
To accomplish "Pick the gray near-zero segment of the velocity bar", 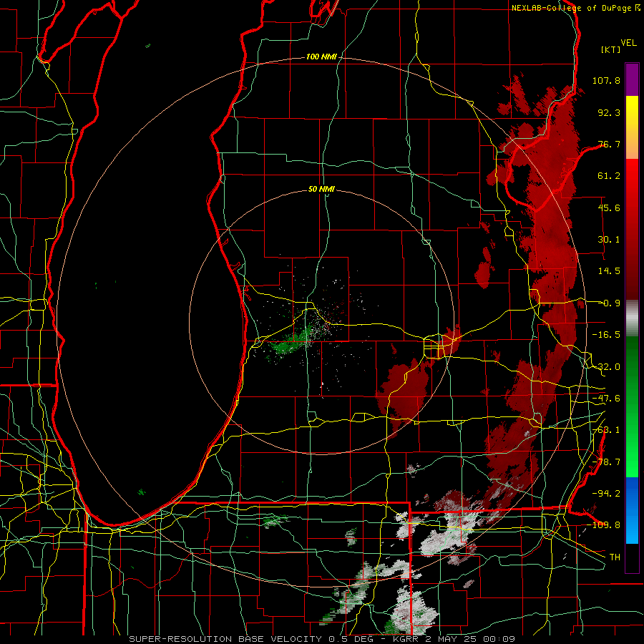I will (632, 318).
